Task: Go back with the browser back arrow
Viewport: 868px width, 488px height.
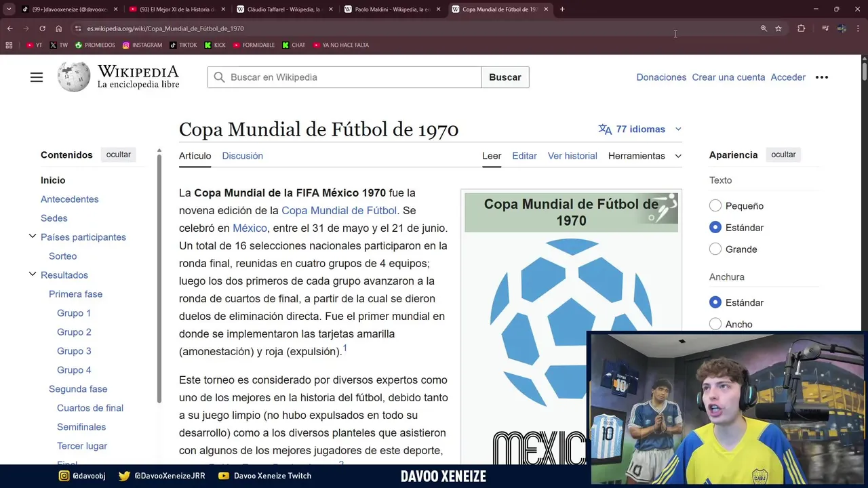Action: tap(9, 28)
